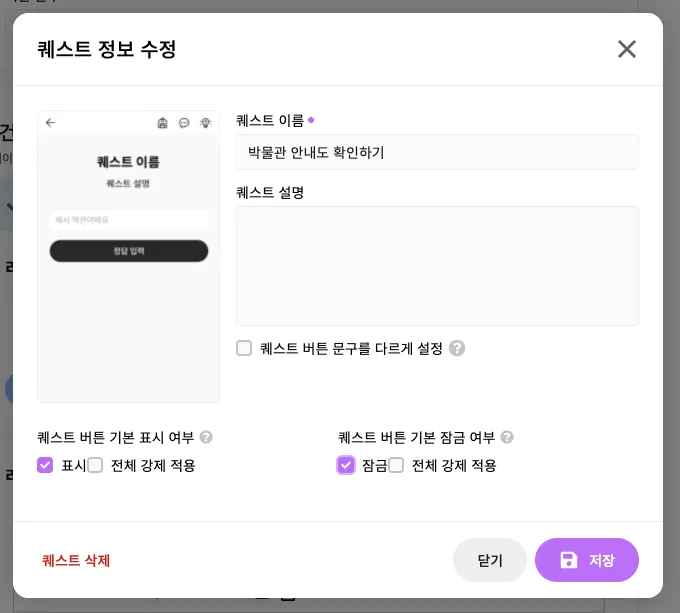The height and width of the screenshot is (613, 680).
Task: Check 전체 강제 적용 under 잠금 여부
Action: (x=397, y=465)
